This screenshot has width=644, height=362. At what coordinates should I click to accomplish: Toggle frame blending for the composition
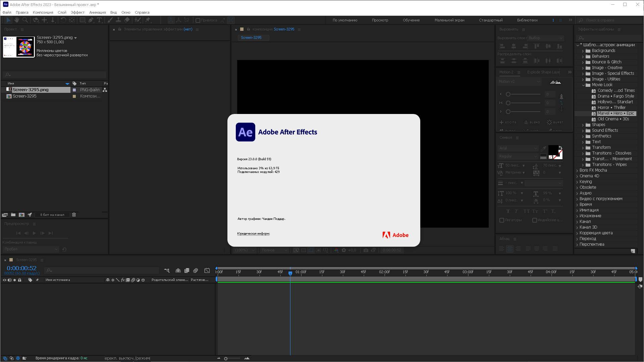(x=187, y=270)
